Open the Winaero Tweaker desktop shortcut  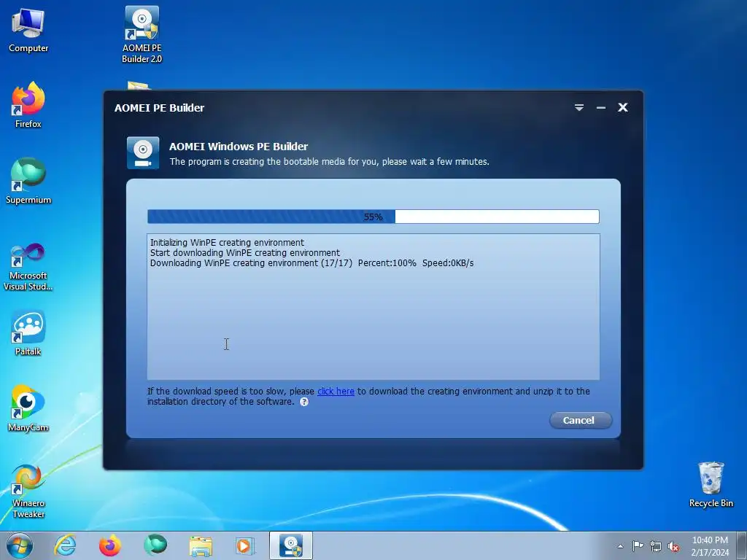coord(28,491)
